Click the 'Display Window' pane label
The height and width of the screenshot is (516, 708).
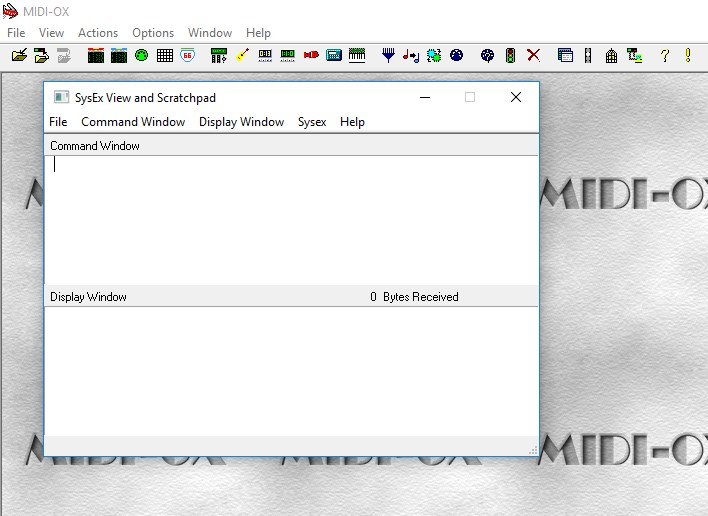(x=88, y=297)
